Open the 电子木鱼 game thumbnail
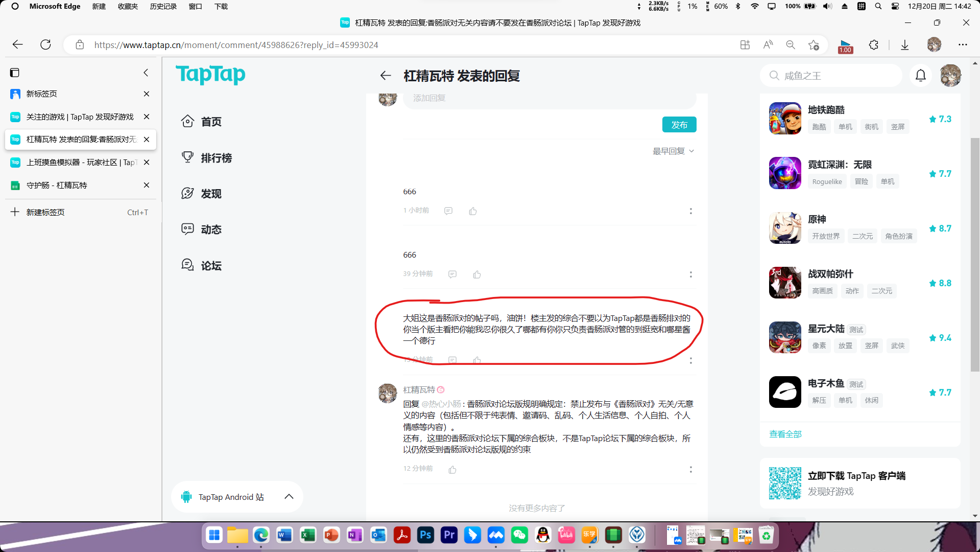This screenshot has width=980, height=552. 785,392
